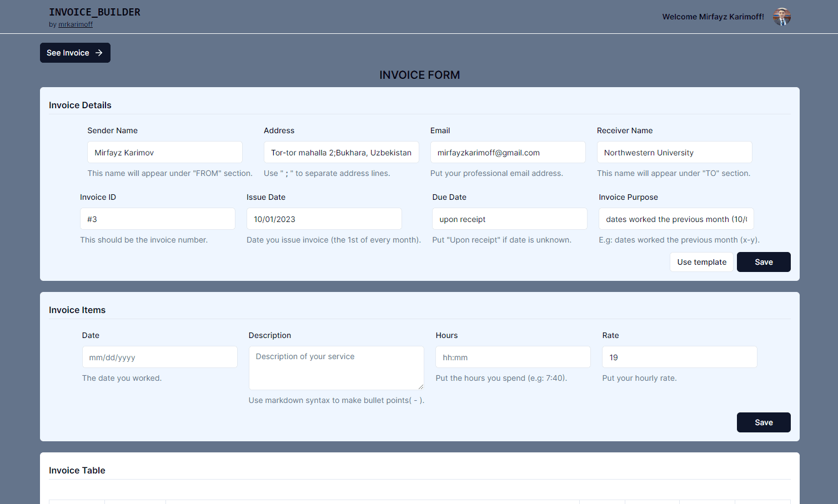Select the Hours field showing hh:mm
Viewport: 838px width, 504px height.
tap(512, 356)
